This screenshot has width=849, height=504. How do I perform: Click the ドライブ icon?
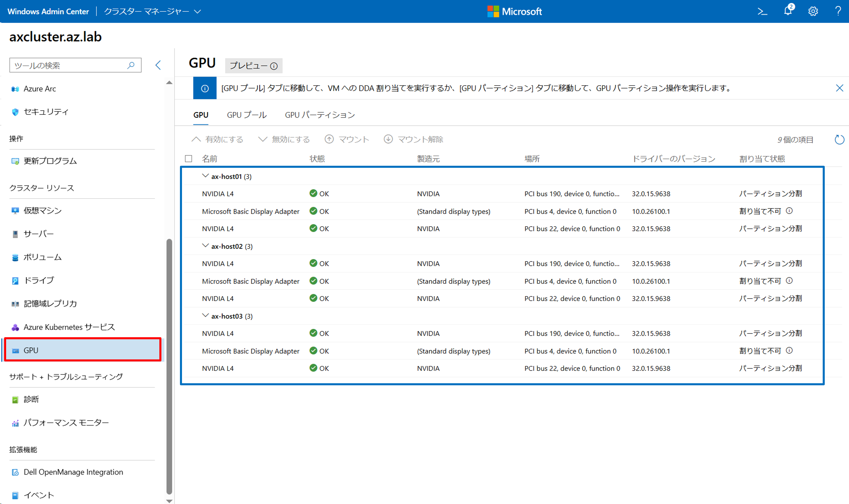[x=15, y=281]
